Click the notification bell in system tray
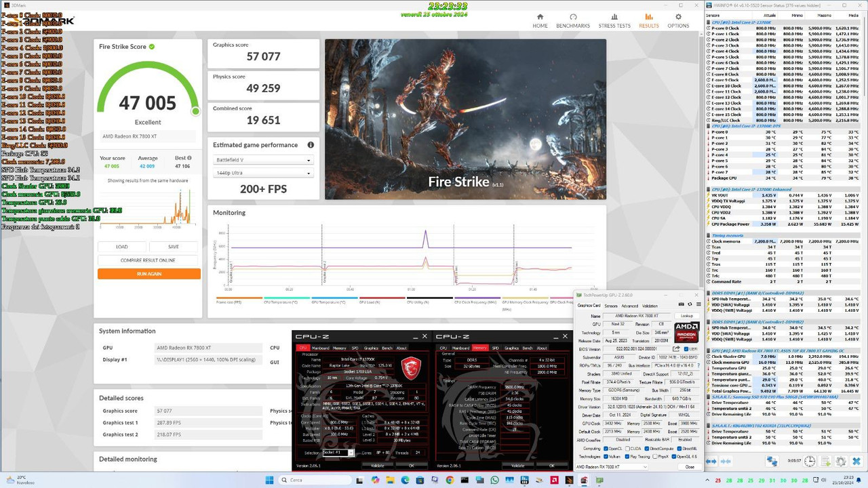 click(x=860, y=480)
